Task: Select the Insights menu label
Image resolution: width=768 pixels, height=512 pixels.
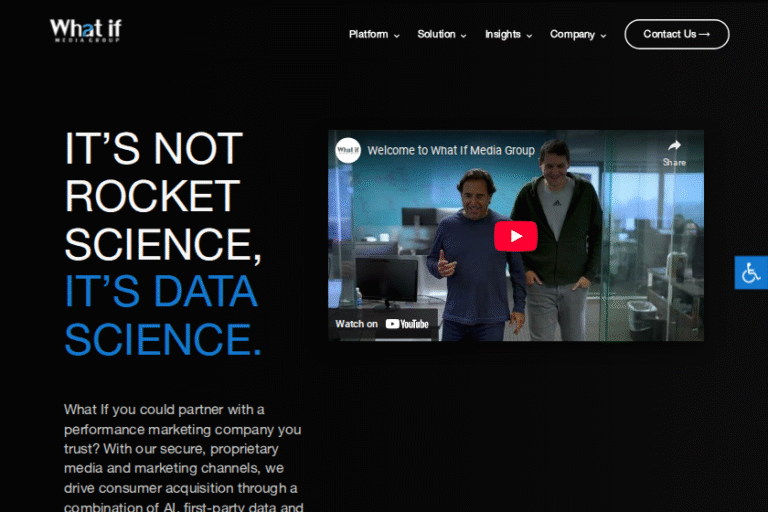Action: 503,34
